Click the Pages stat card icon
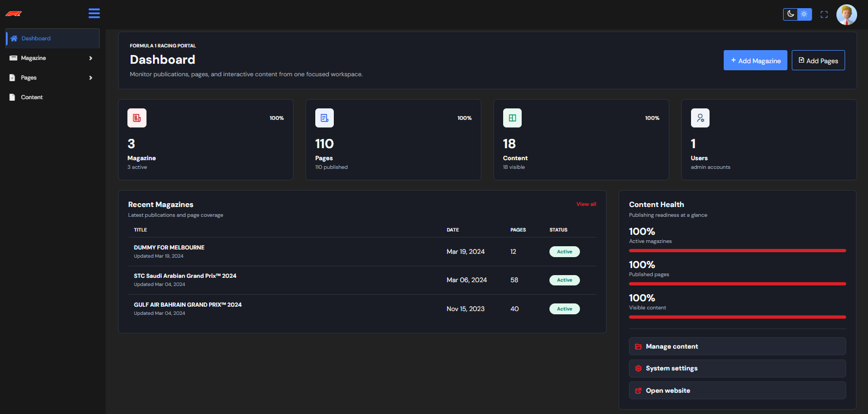Viewport: 868px width, 414px height. pos(325,118)
